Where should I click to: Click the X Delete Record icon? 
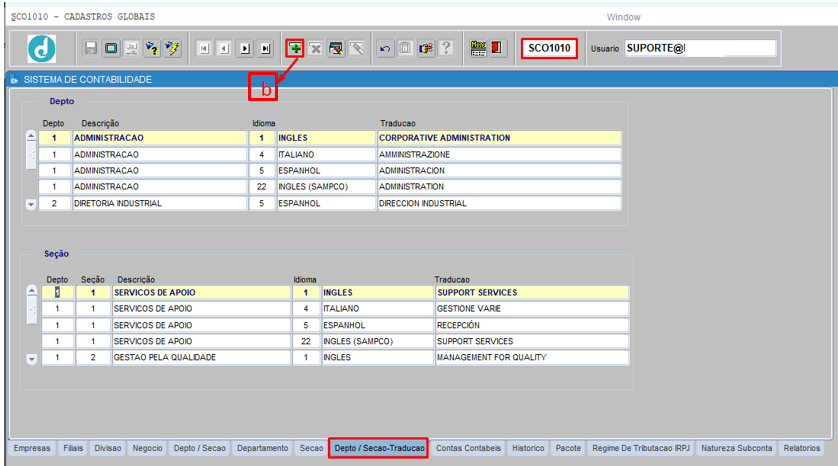pyautogui.click(x=316, y=49)
